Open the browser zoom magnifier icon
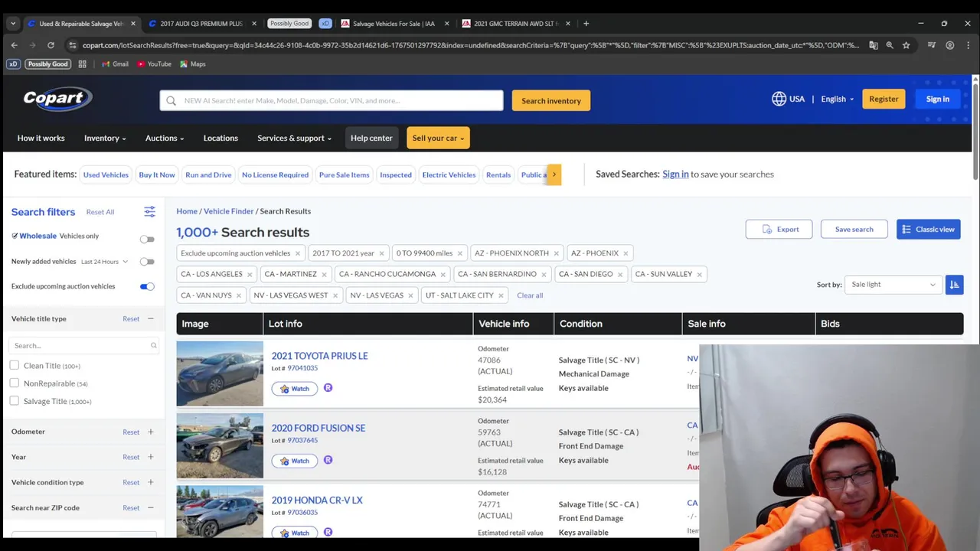 click(x=890, y=45)
